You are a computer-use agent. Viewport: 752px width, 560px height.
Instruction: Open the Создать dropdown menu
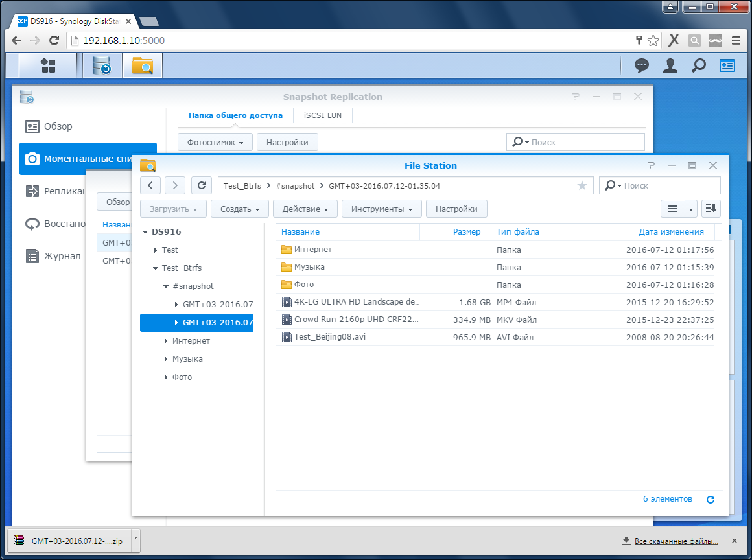(x=239, y=209)
